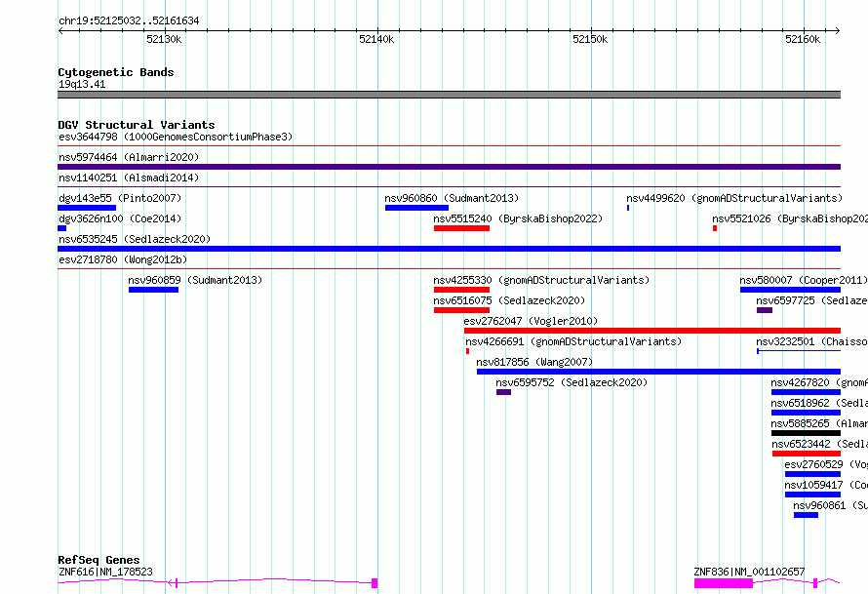Open the nsv6516075 (Sedlazeck2020) variant label
This screenshot has height=594, width=868.
tap(509, 300)
